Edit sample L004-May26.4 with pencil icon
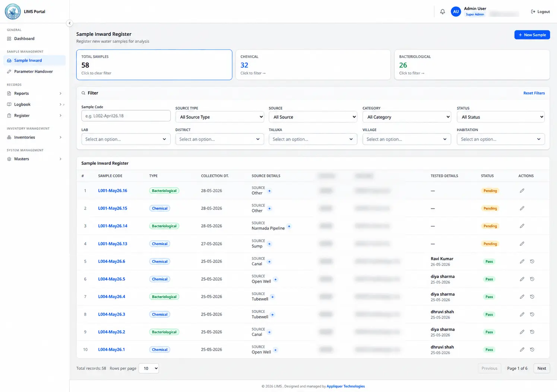 (x=522, y=297)
